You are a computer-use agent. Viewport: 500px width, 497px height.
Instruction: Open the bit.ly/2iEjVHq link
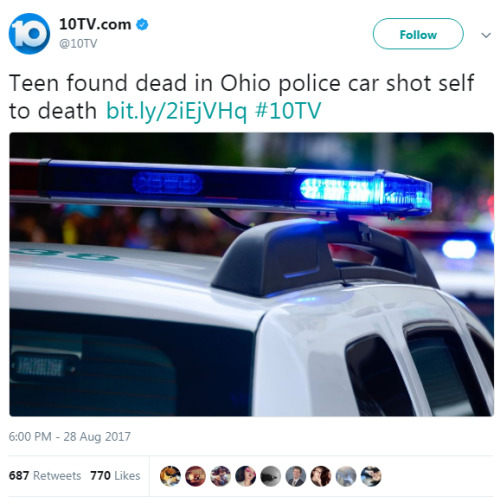[x=177, y=111]
